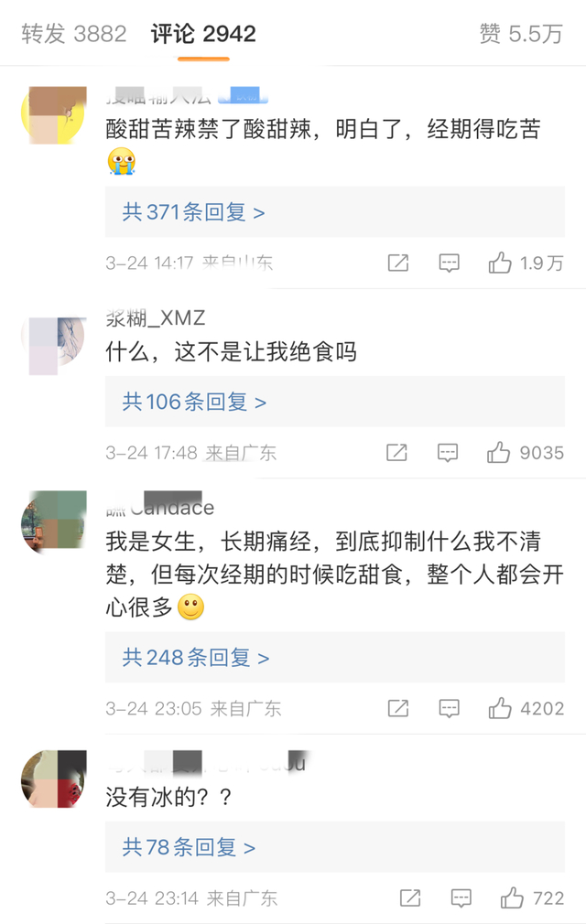Open reply icon on the 1.9万-likes comment
Viewport: 586px width, 924px height.
pyautogui.click(x=449, y=263)
